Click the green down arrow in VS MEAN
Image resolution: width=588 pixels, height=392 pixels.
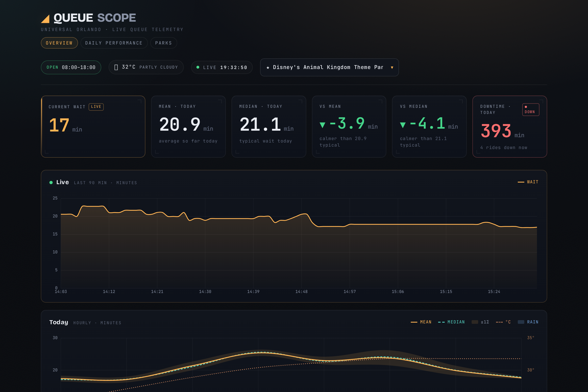[x=323, y=125]
